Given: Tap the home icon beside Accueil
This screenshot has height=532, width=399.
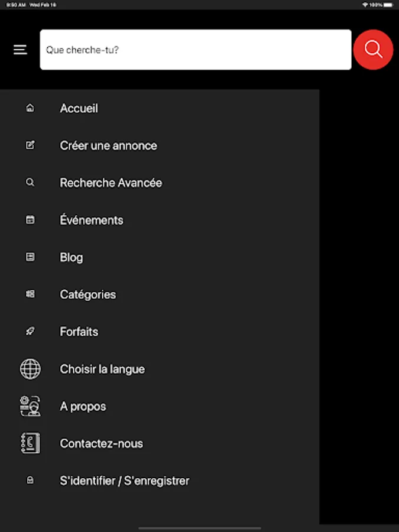Looking at the screenshot, I should (30, 108).
